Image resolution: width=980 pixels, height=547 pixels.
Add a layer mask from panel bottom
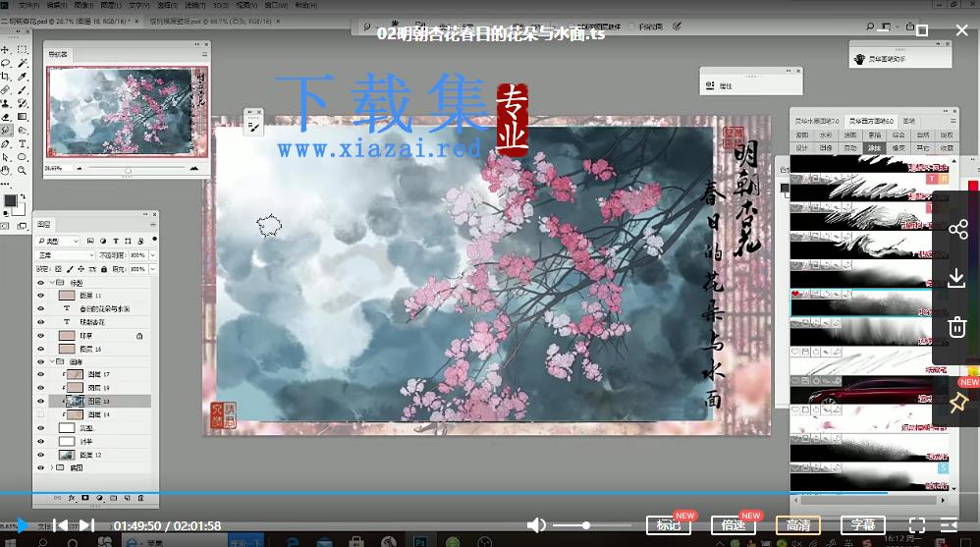(85, 498)
